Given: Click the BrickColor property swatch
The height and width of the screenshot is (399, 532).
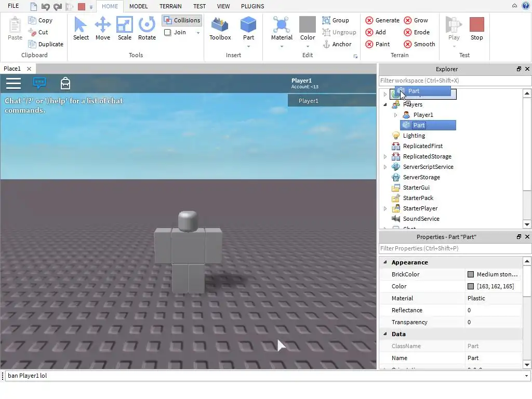Looking at the screenshot, I should click(471, 274).
